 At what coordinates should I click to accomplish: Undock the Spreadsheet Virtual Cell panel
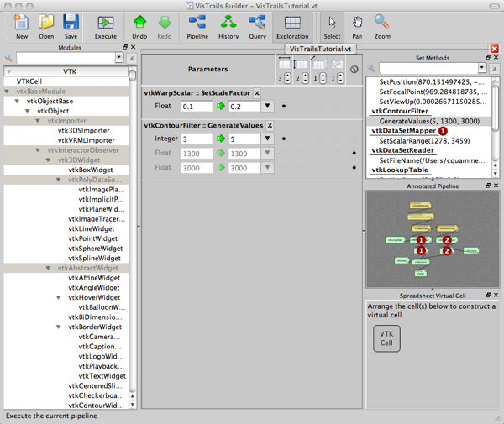pyautogui.click(x=488, y=295)
